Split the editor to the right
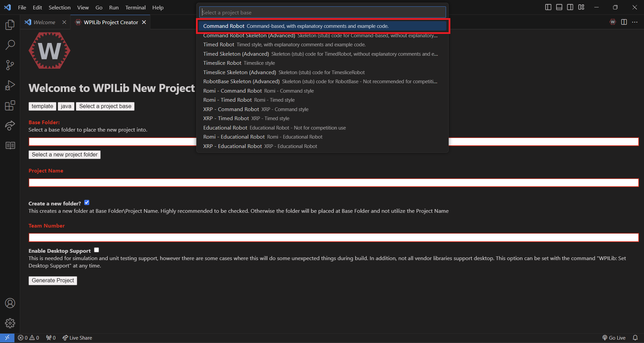Screen dimensions: 644x343 coord(624,22)
